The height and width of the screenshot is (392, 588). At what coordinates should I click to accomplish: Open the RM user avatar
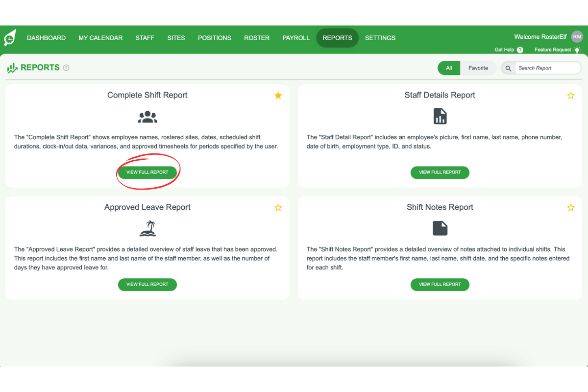coord(577,37)
